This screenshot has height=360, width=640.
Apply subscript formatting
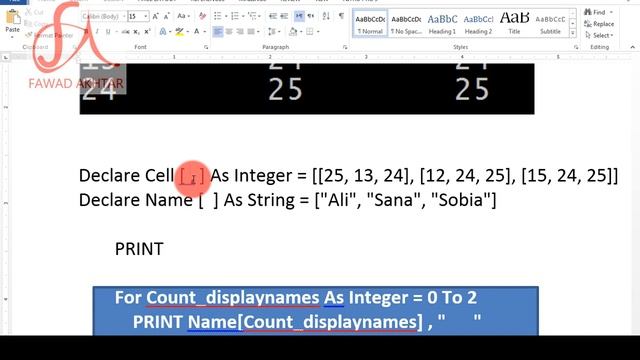(x=136, y=31)
